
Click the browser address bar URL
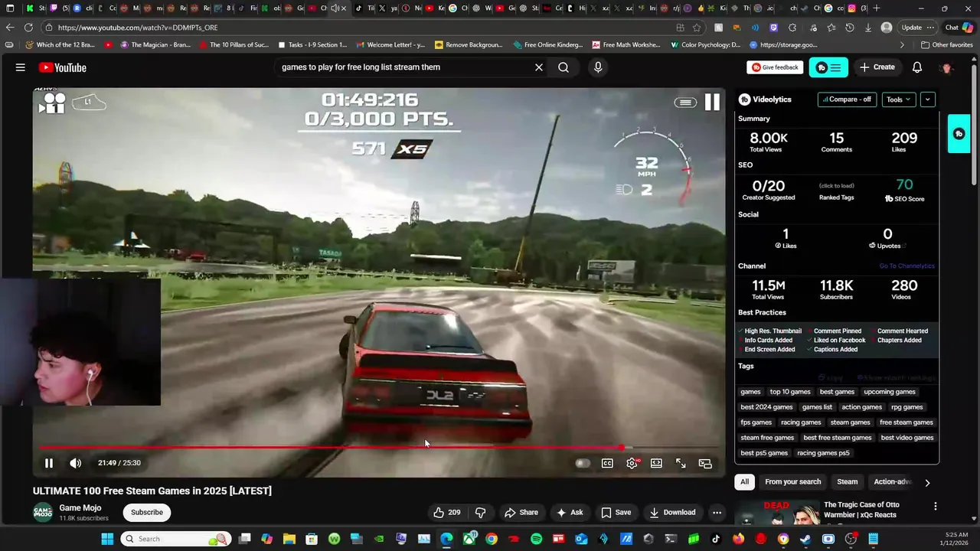[x=138, y=28]
